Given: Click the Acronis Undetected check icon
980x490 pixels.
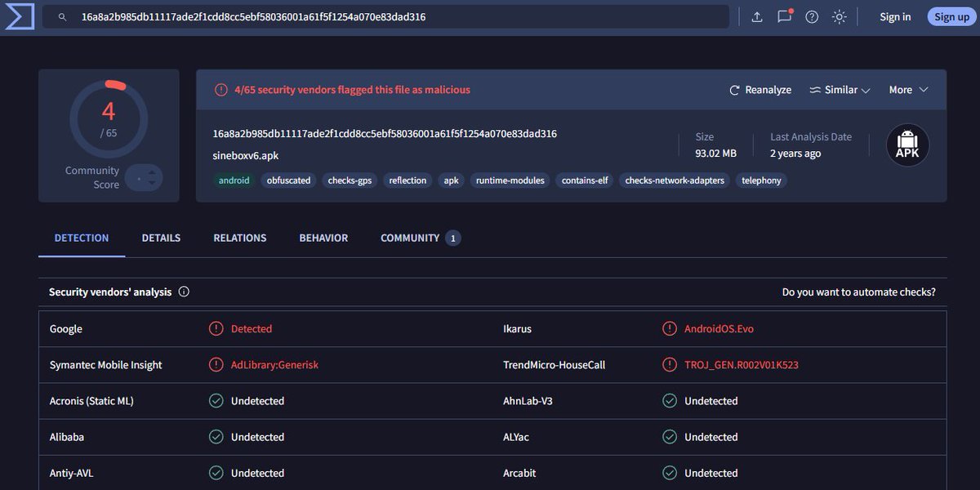Looking at the screenshot, I should click(216, 401).
